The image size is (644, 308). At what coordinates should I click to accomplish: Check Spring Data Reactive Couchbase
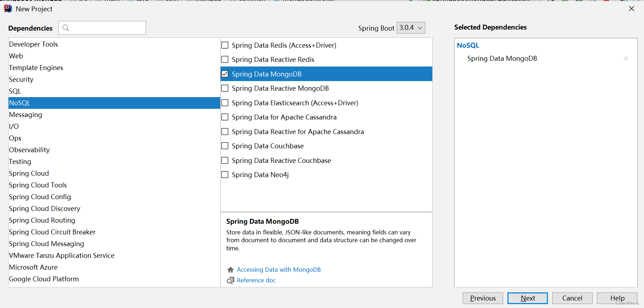(225, 160)
